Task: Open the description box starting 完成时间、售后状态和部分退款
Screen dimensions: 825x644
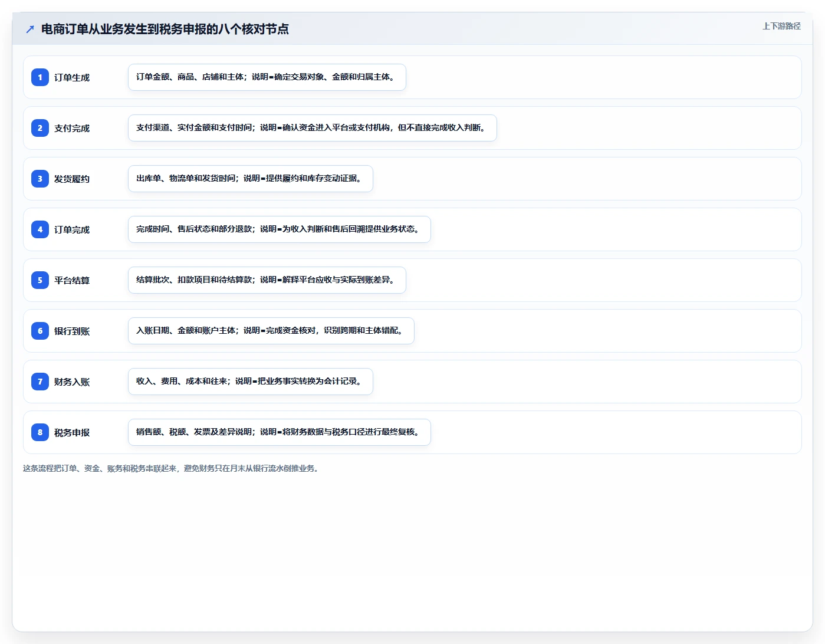Action: 280,229
